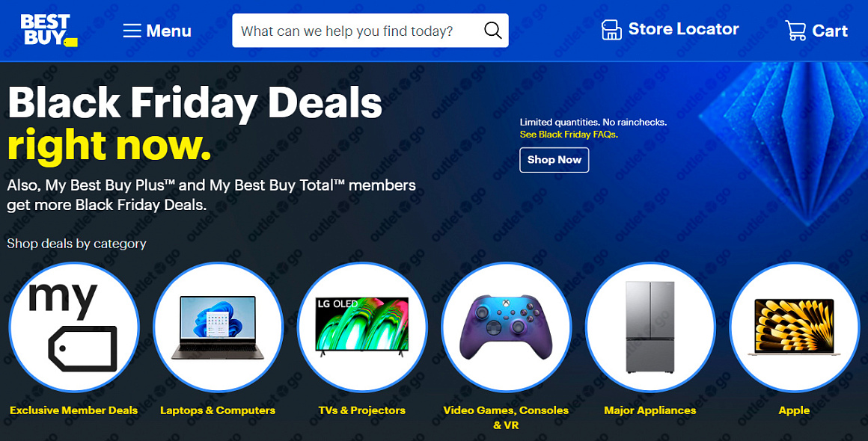Select the LG OLED TV category circle

pos(362,327)
